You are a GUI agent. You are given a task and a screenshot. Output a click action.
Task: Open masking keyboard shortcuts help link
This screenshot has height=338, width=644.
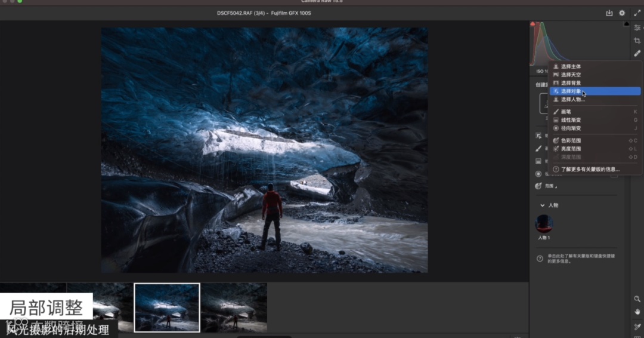[581, 258]
